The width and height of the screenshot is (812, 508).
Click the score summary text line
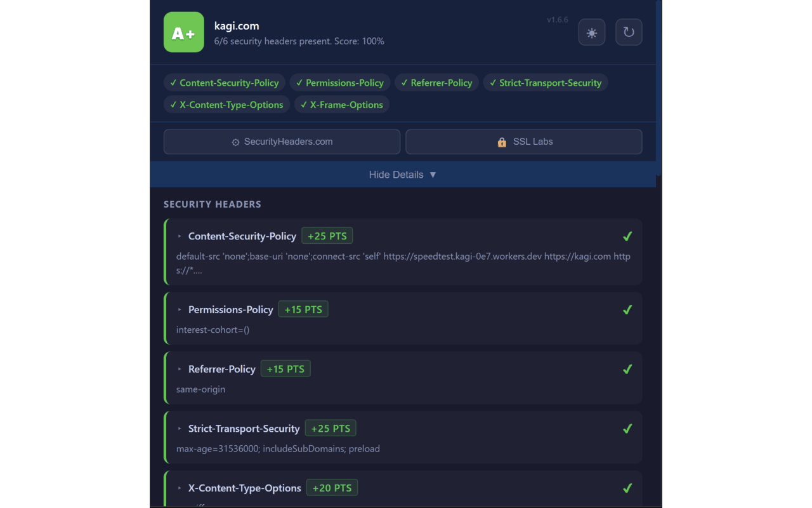[299, 41]
